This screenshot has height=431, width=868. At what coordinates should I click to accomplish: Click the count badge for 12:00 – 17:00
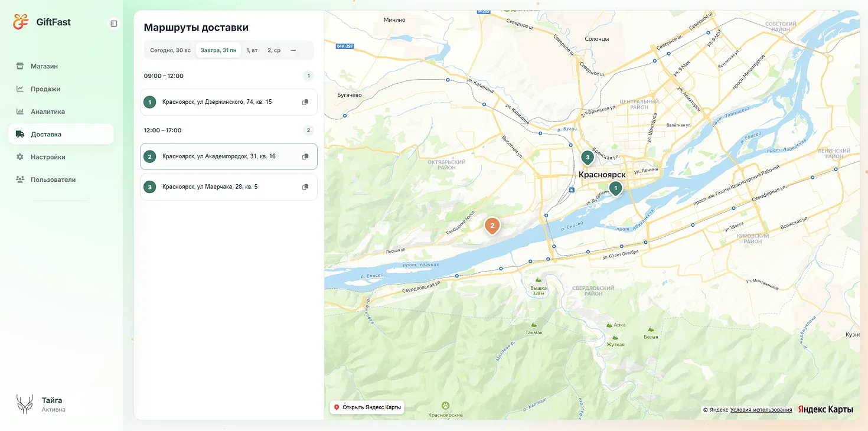(x=308, y=130)
